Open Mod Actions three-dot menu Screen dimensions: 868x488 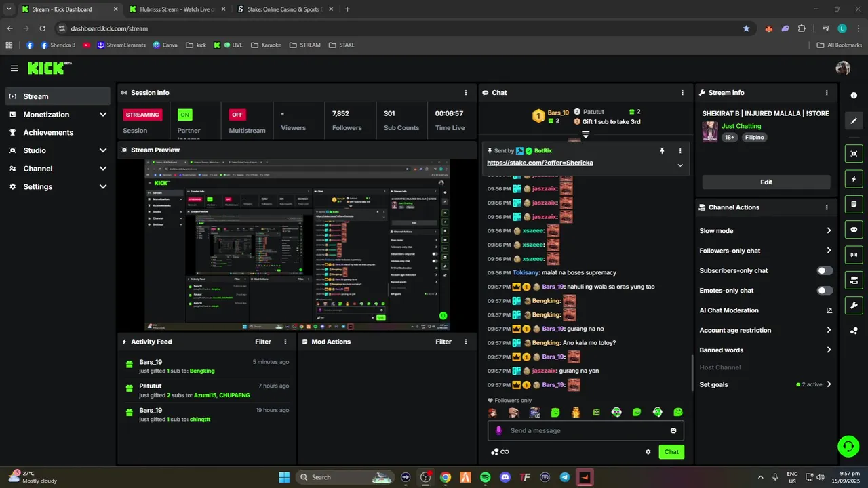click(465, 342)
